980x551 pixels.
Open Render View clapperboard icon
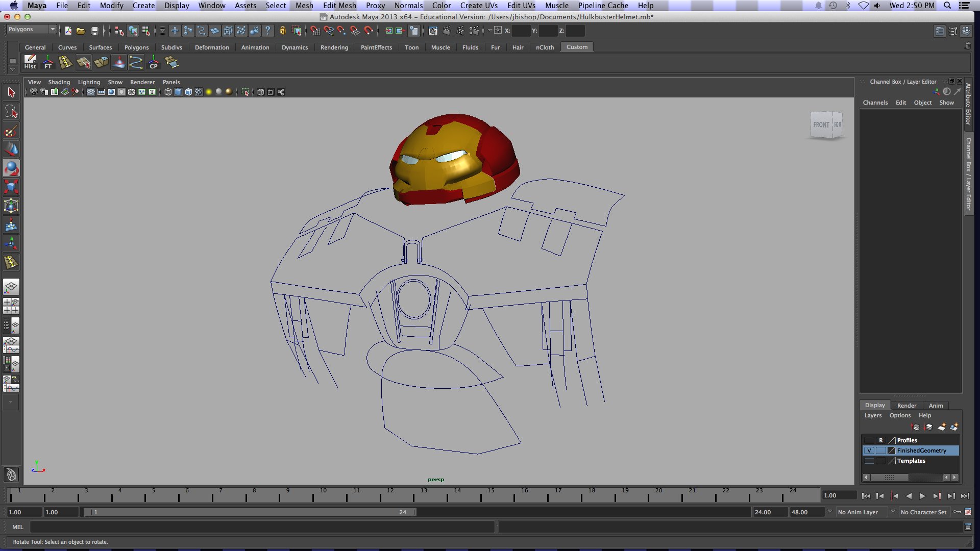[x=433, y=31]
